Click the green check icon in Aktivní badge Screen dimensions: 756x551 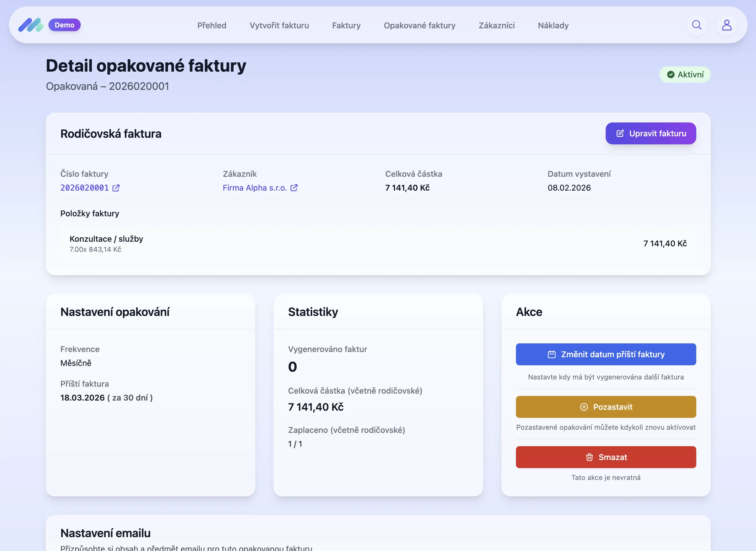[671, 75]
